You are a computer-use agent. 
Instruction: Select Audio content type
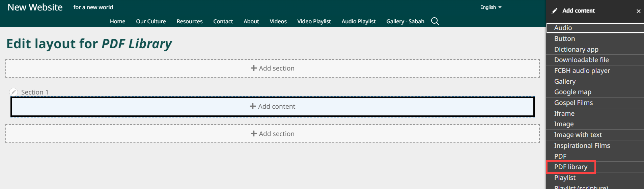(x=595, y=28)
